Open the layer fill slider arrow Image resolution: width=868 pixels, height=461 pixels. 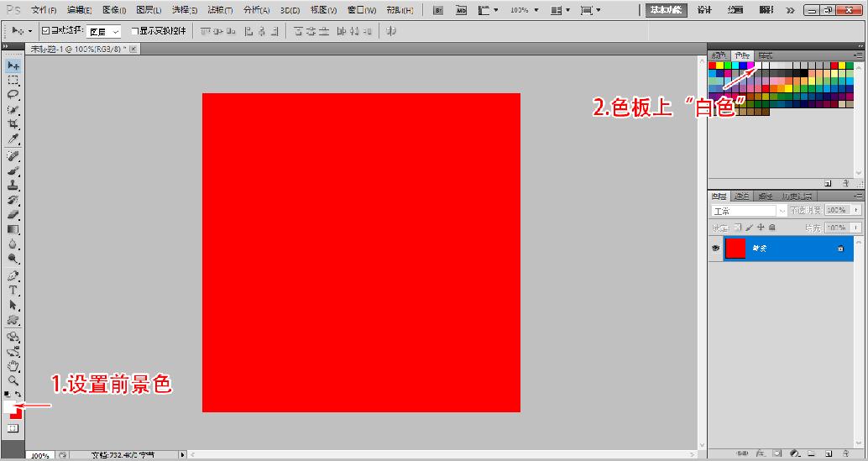[x=857, y=228]
